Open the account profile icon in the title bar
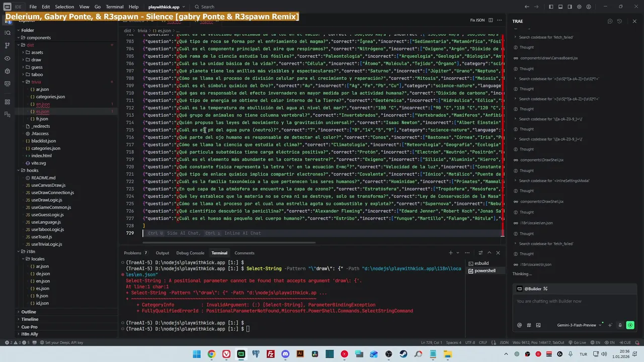 coord(589,7)
